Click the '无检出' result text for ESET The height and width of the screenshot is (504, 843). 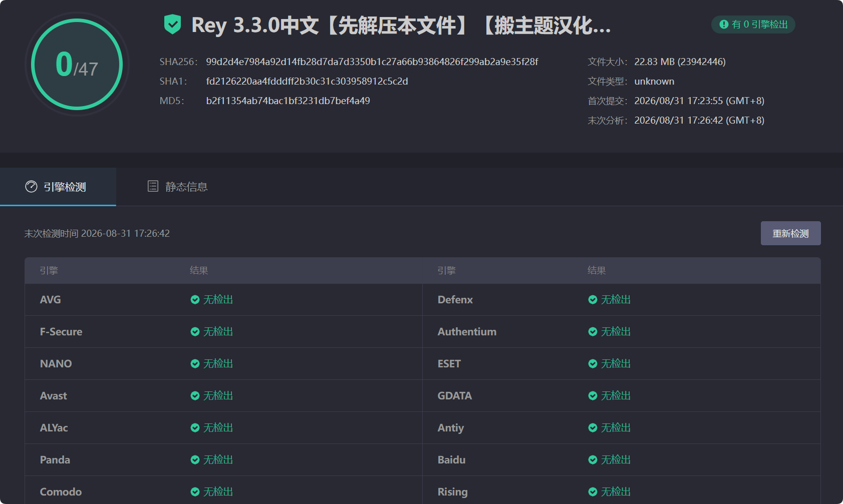[x=616, y=364]
